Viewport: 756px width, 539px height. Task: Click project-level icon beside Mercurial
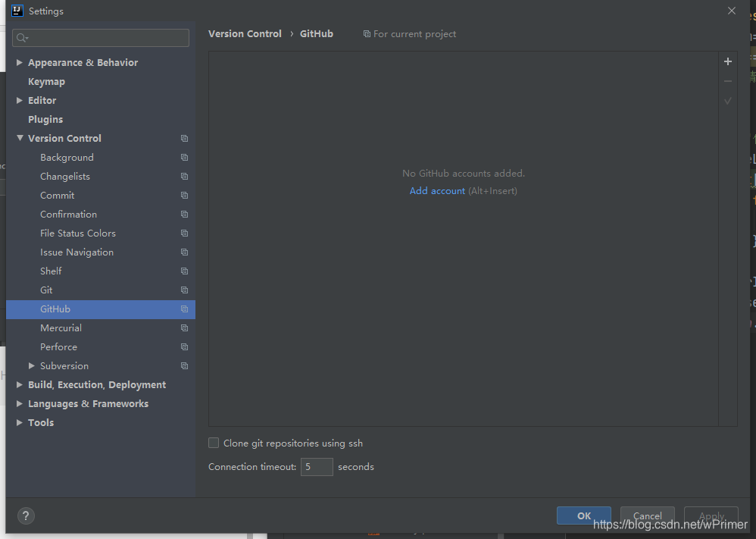pos(184,327)
